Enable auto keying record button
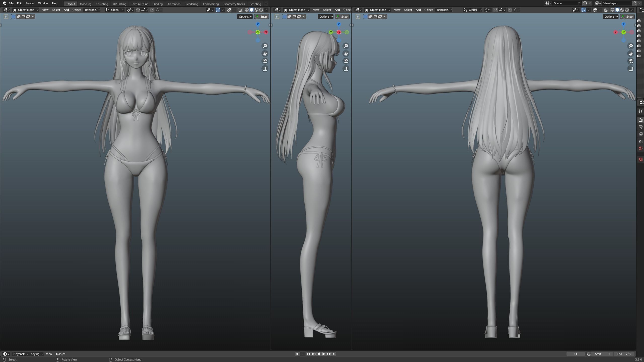 click(x=297, y=354)
